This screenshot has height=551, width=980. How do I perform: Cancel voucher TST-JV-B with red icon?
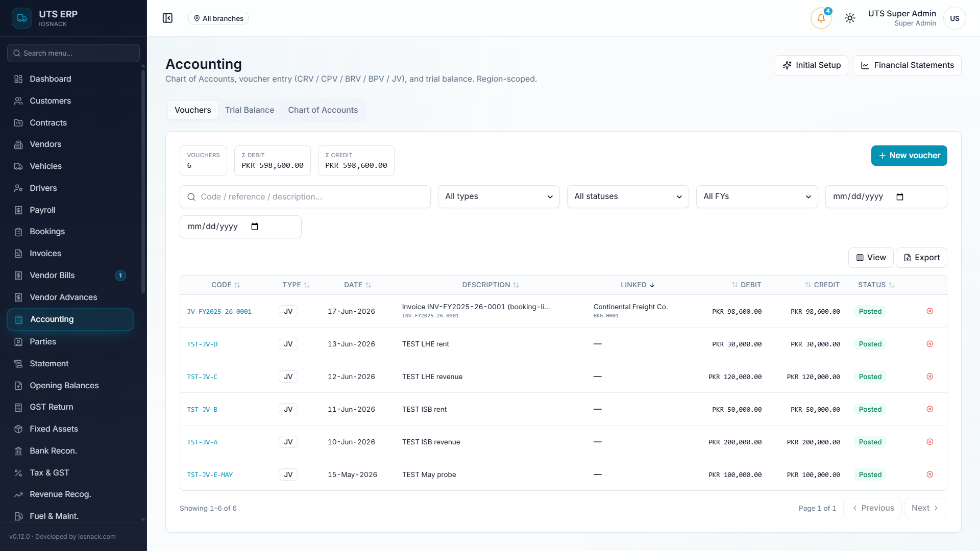tap(929, 409)
